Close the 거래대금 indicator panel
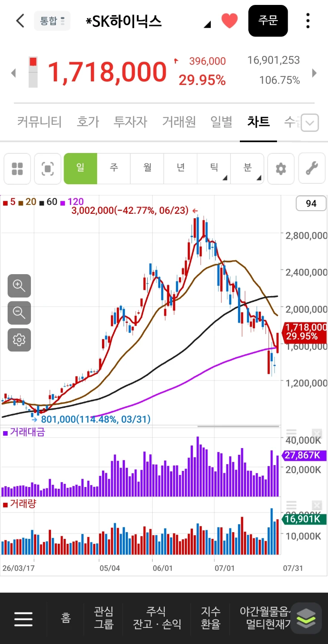Viewport: 328px width, 644px height. pyautogui.click(x=316, y=433)
